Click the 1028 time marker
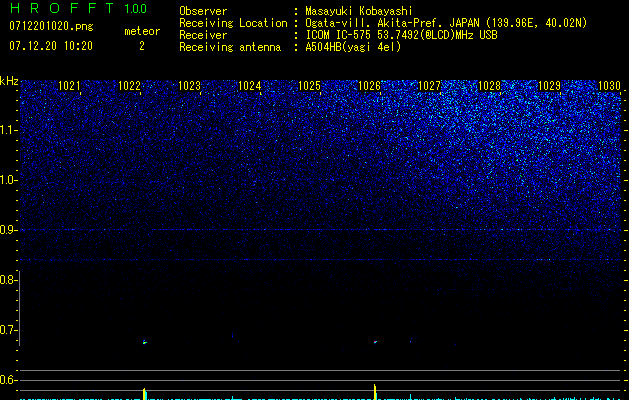Screen dimensions: 629x400 tap(489, 86)
